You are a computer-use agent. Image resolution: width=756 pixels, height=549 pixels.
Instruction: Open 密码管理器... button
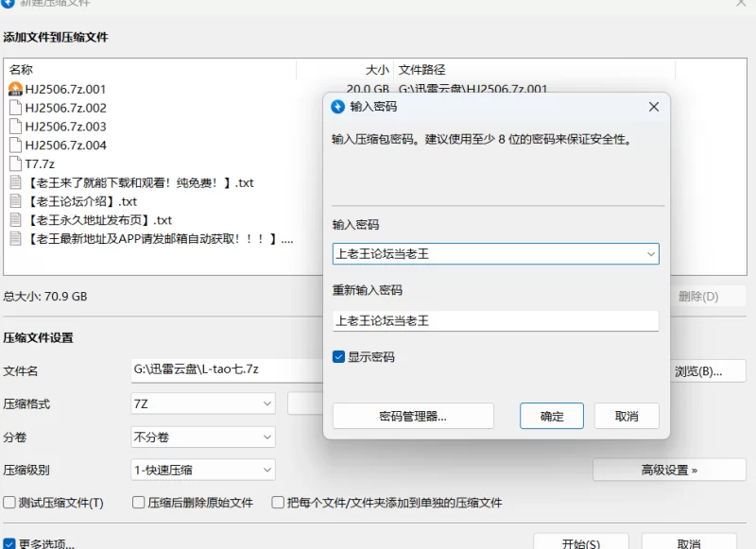[x=413, y=416]
